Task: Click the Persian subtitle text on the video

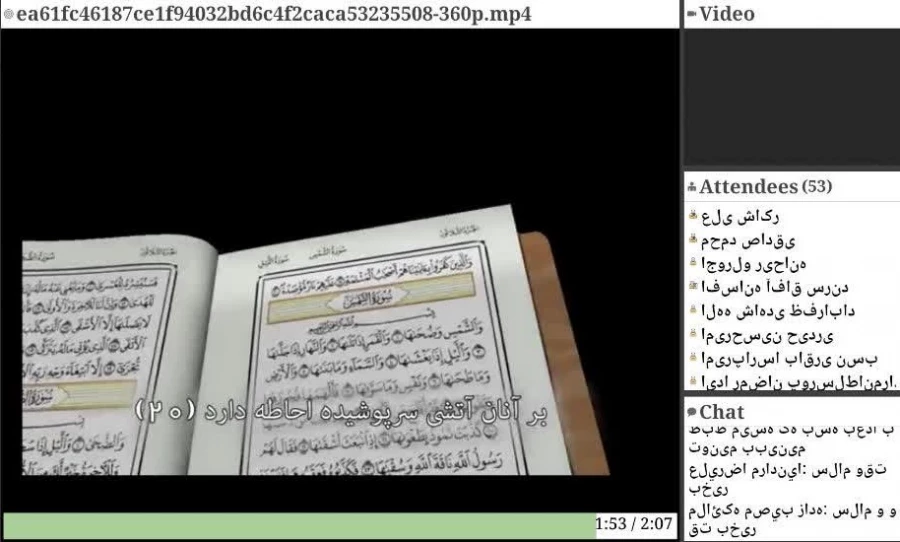Action: click(342, 409)
